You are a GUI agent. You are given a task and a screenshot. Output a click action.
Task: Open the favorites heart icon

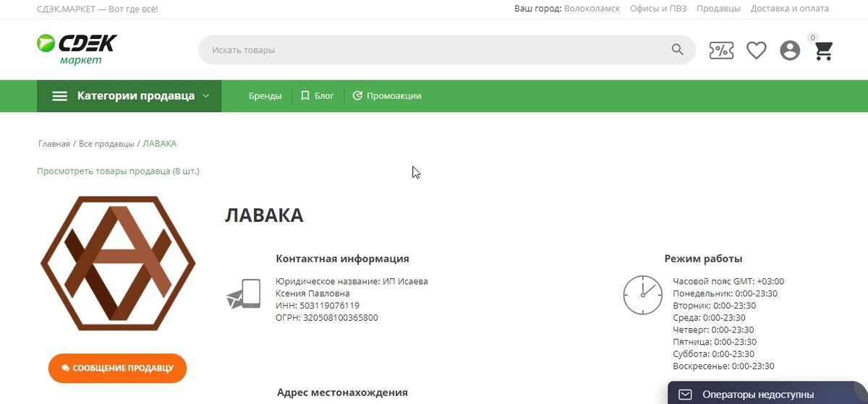pyautogui.click(x=757, y=51)
